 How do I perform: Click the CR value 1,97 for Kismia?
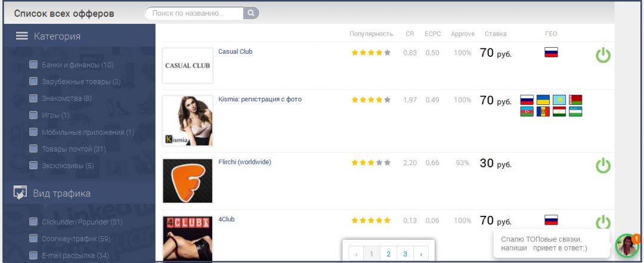(x=410, y=100)
